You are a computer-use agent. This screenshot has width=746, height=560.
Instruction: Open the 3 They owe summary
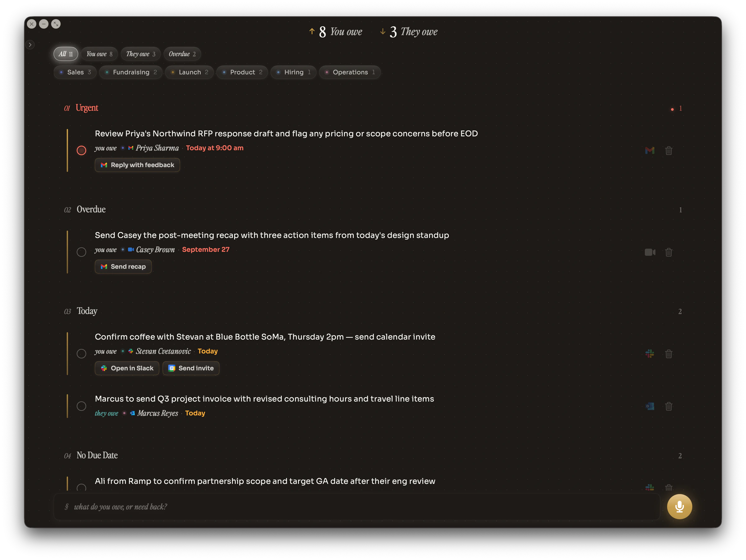click(x=408, y=31)
